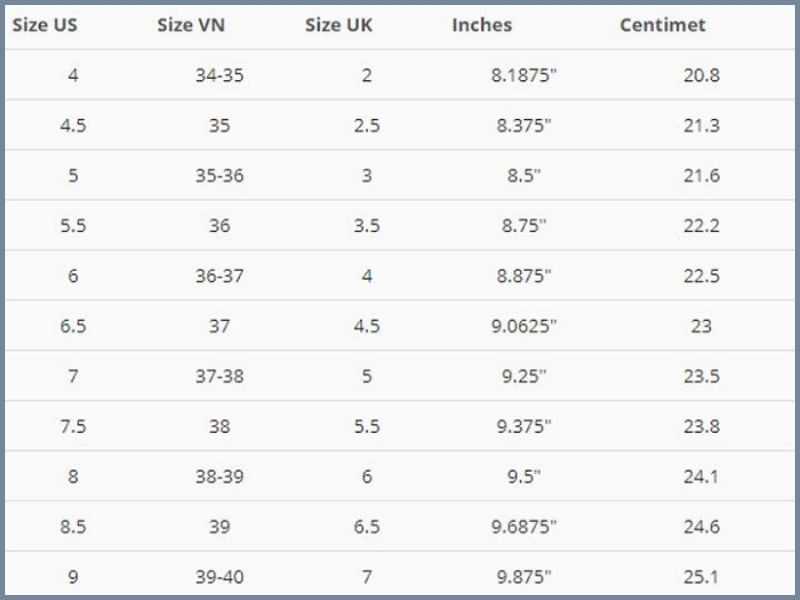This screenshot has width=800, height=600.
Task: Select UK size 6.5 cell
Action: (x=367, y=527)
